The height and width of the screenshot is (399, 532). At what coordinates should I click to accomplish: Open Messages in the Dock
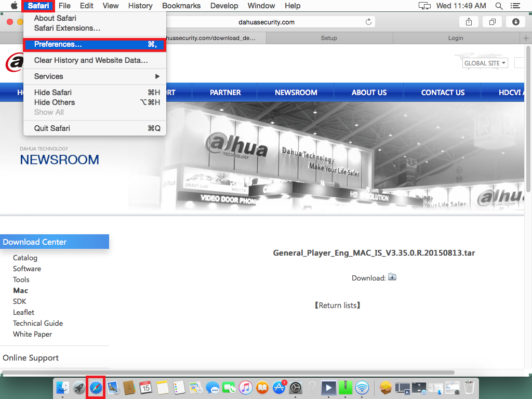pyautogui.click(x=212, y=388)
